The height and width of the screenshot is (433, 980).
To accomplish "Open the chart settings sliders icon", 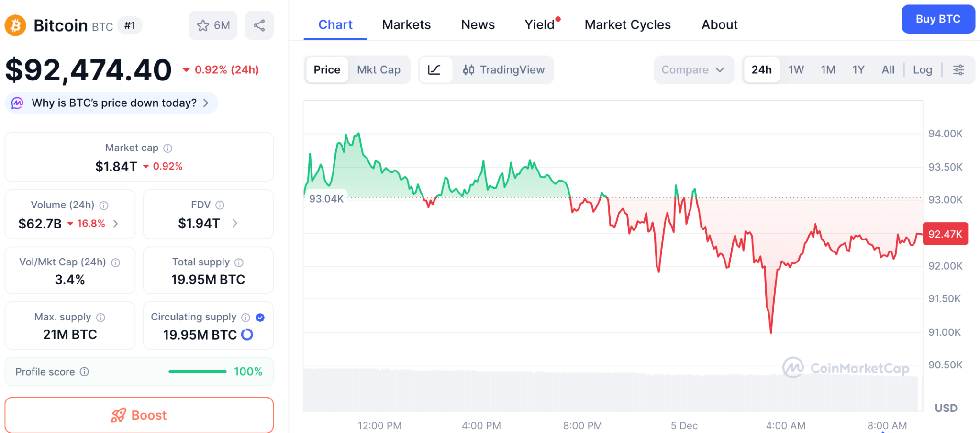I will 958,70.
